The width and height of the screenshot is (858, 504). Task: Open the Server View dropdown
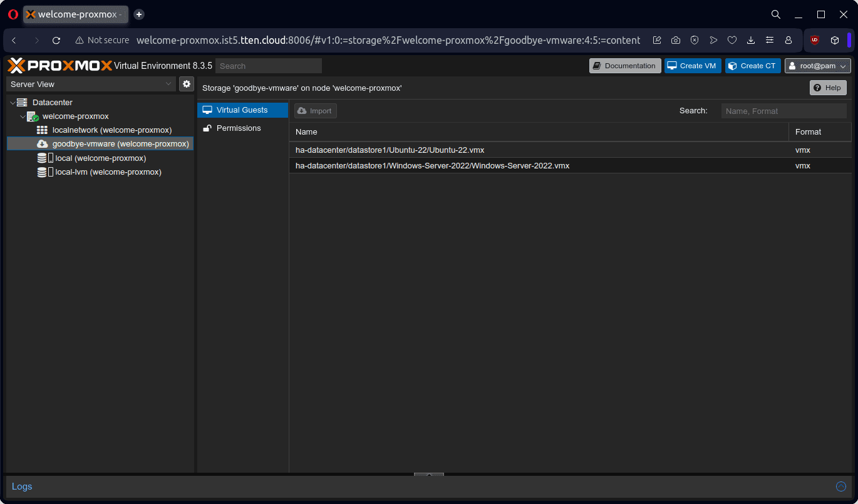coord(91,84)
